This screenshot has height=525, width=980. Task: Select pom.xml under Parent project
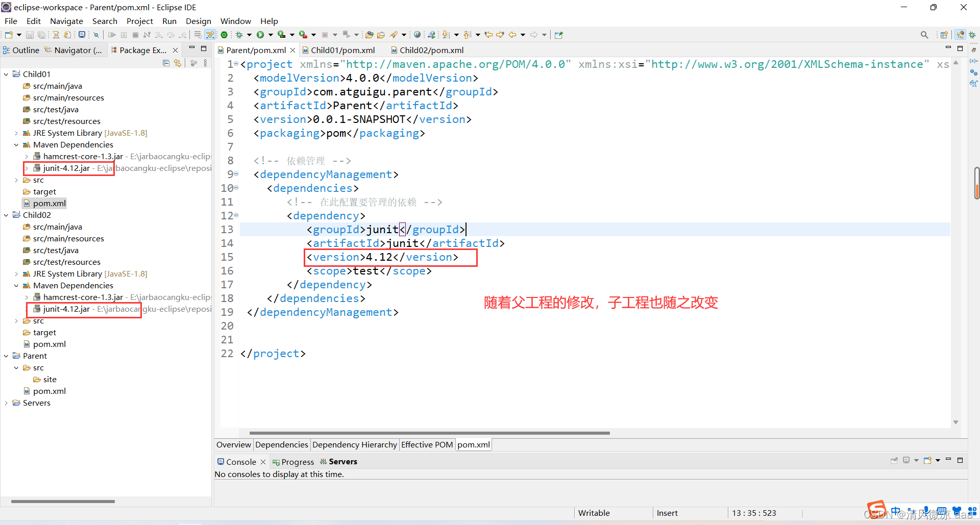click(49, 391)
